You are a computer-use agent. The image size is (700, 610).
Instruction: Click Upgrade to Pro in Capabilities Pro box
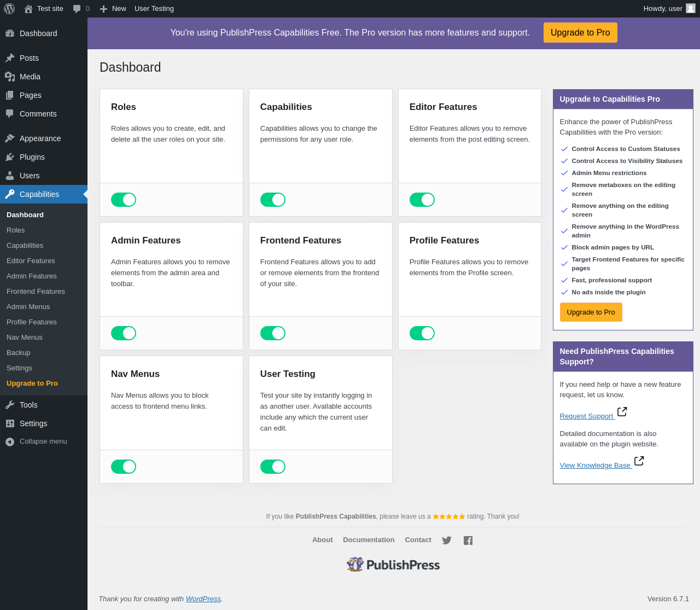click(x=591, y=312)
